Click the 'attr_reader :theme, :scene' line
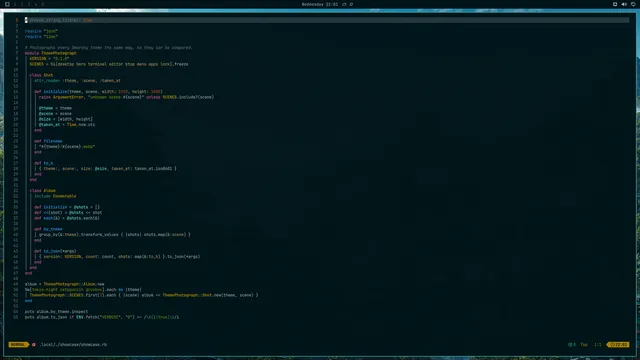Viewport: 640px width, 360px height. (78, 80)
